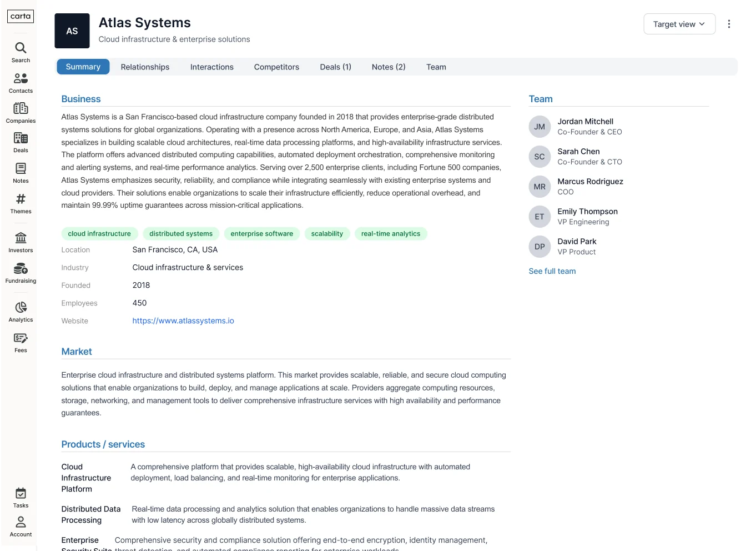This screenshot has width=756, height=551.
Task: Open the Competitors tab
Action: click(276, 67)
